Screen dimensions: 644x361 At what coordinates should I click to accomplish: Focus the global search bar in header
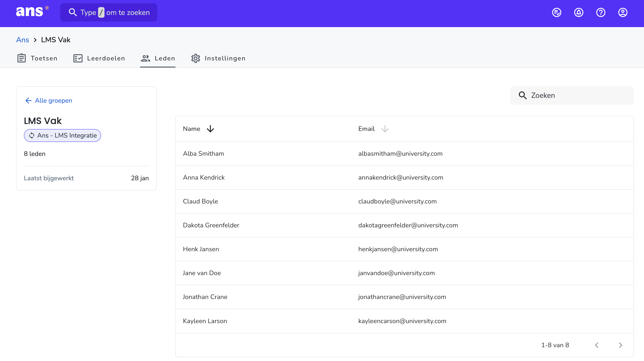coord(109,12)
